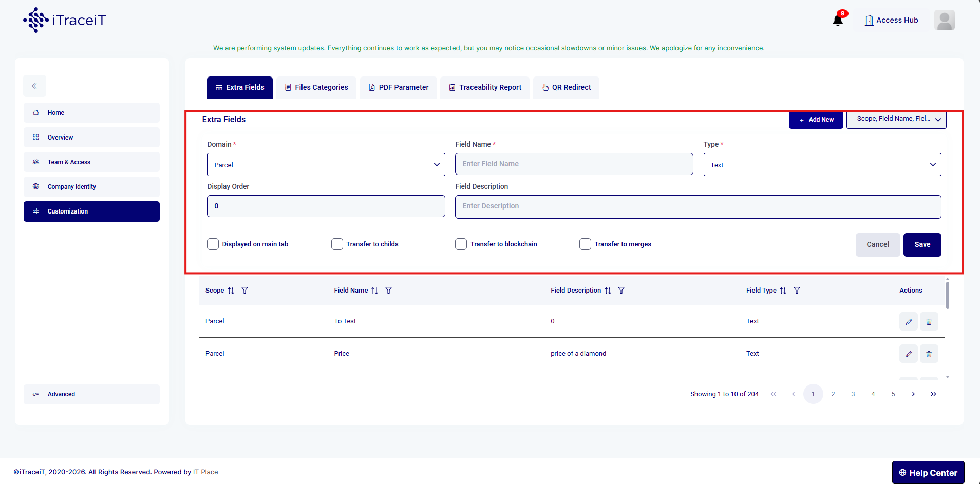The height and width of the screenshot is (484, 980).
Task: Click the Add New button
Action: 816,120
